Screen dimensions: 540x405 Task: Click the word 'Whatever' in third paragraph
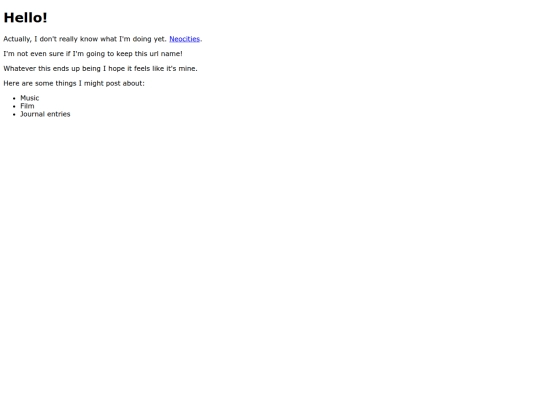tap(20, 69)
